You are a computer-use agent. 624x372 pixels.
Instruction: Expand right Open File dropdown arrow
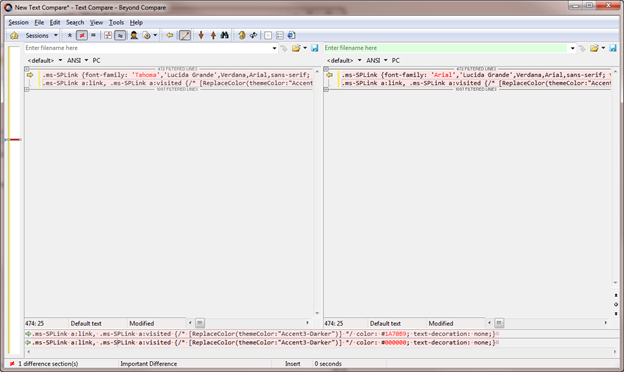click(x=603, y=48)
